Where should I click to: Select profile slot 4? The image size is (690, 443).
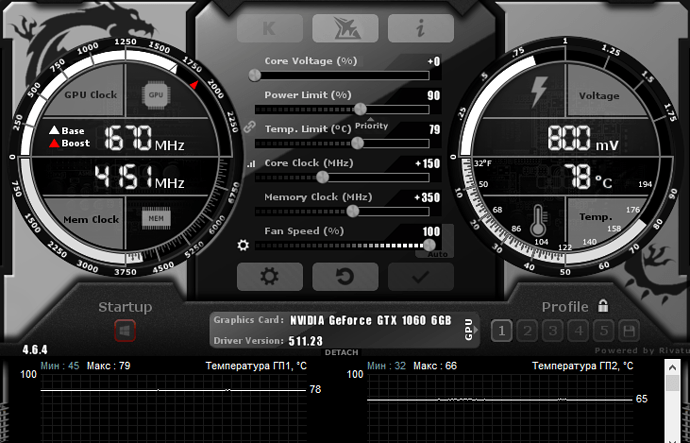[578, 331]
